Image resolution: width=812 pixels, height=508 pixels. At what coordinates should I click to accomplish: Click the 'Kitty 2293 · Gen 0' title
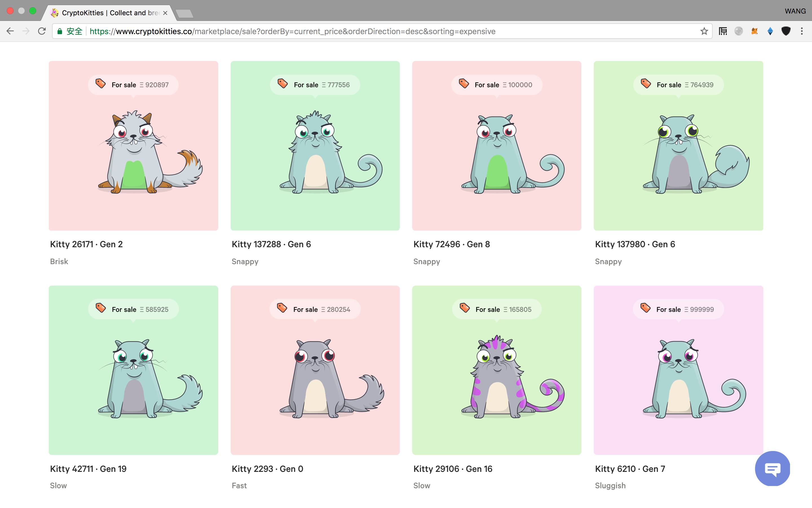[267, 469]
